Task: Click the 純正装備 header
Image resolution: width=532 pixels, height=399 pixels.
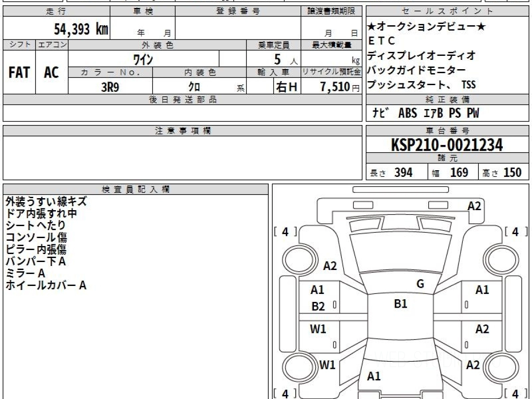Action: click(x=447, y=100)
